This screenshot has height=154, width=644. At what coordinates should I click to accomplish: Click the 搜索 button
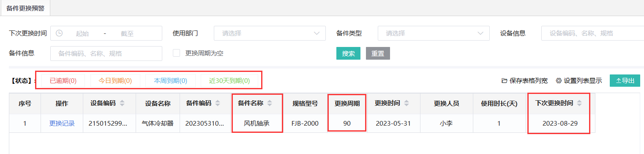click(x=348, y=53)
